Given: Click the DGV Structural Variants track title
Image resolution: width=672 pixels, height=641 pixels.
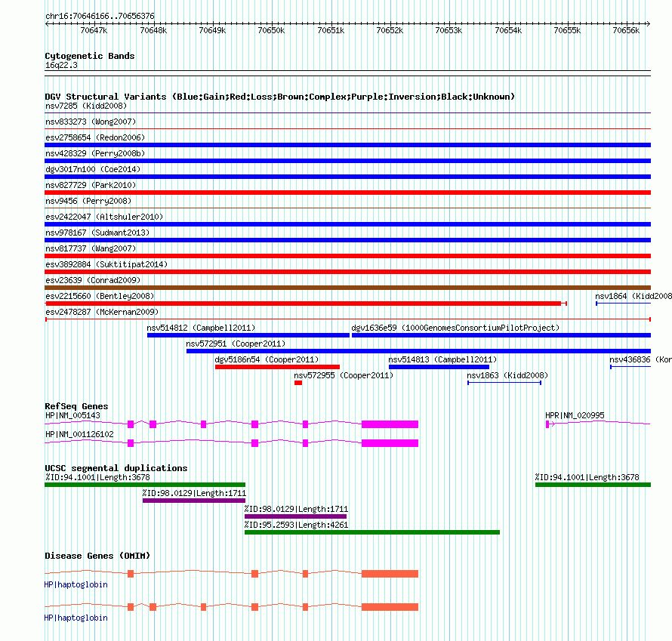Looking at the screenshot, I should (x=279, y=97).
